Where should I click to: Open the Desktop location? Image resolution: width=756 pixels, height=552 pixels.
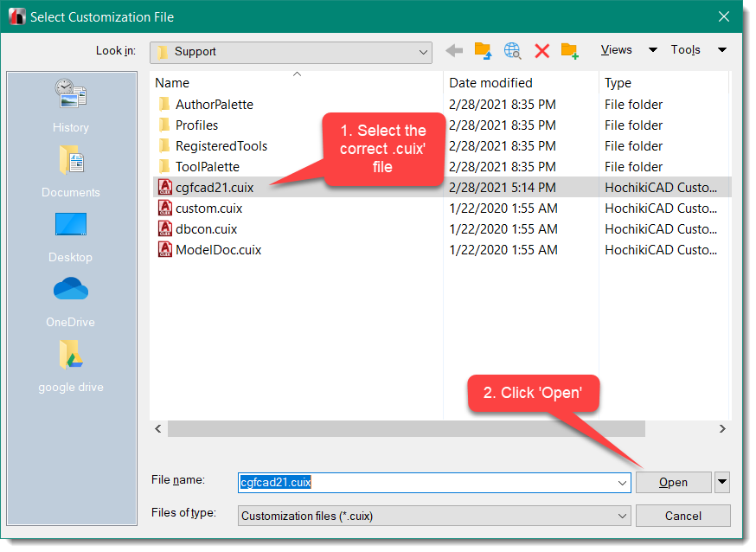point(71,237)
